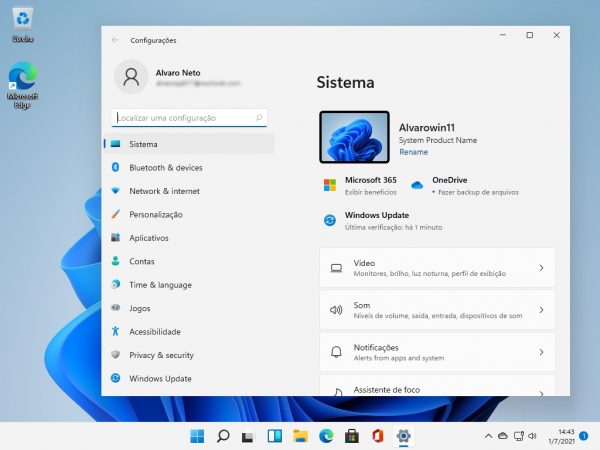
Task: Open the notification badge in tray
Action: 584,436
